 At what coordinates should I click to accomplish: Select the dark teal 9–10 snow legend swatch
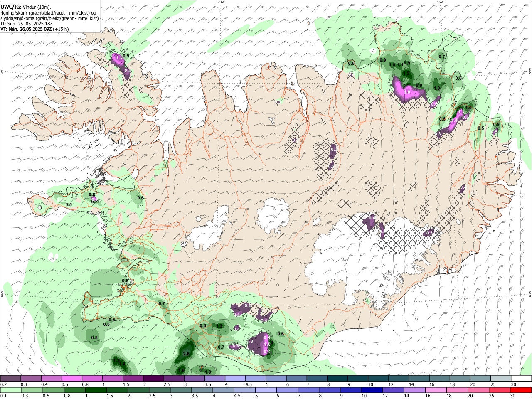[x=358, y=379]
